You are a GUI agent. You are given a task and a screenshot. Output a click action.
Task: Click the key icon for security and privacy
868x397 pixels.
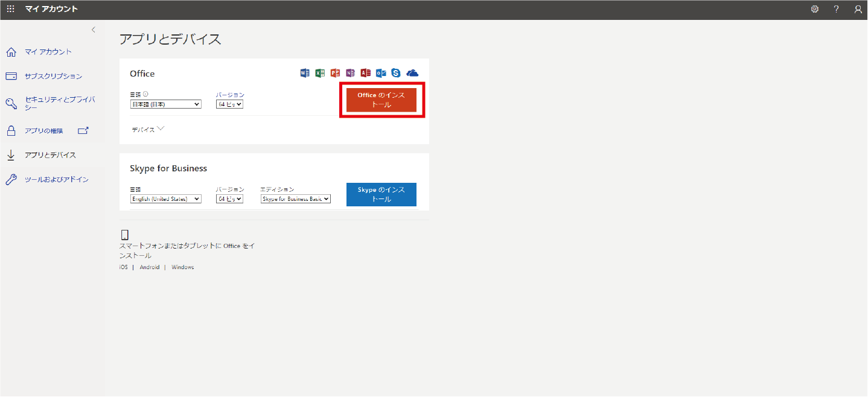(11, 103)
